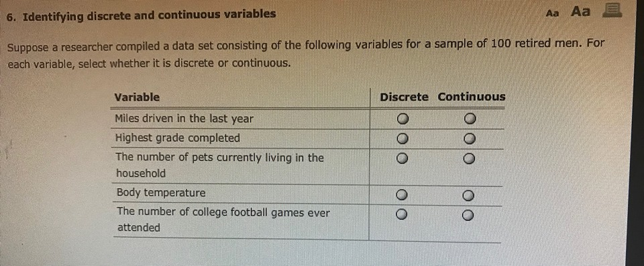
Task: Choose Discrete for number of pets in household
Action: click(x=402, y=159)
